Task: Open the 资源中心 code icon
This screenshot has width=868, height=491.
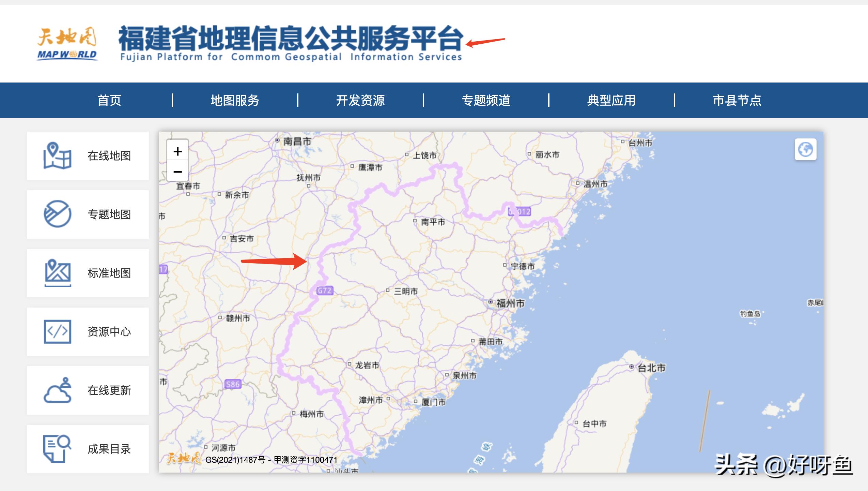Action: click(57, 332)
